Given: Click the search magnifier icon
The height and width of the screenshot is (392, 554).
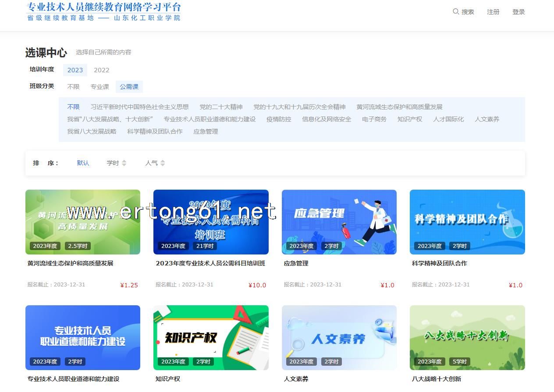Looking at the screenshot, I should (x=456, y=11).
